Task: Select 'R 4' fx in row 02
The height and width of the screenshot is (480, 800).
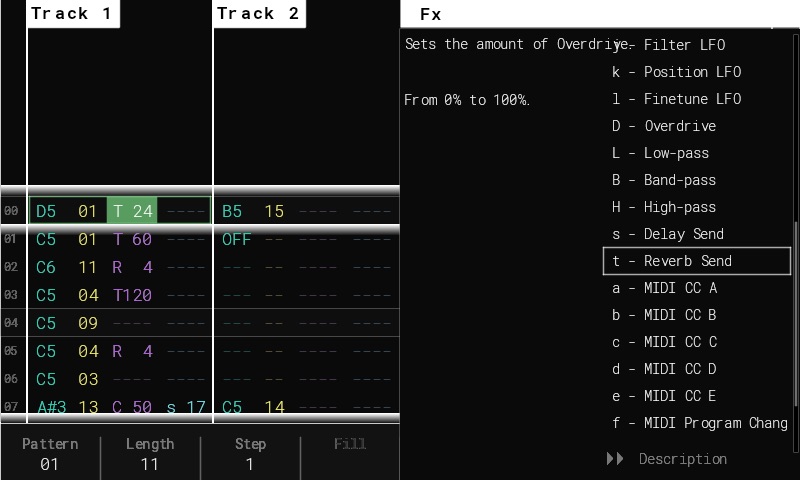Action: [x=132, y=267]
